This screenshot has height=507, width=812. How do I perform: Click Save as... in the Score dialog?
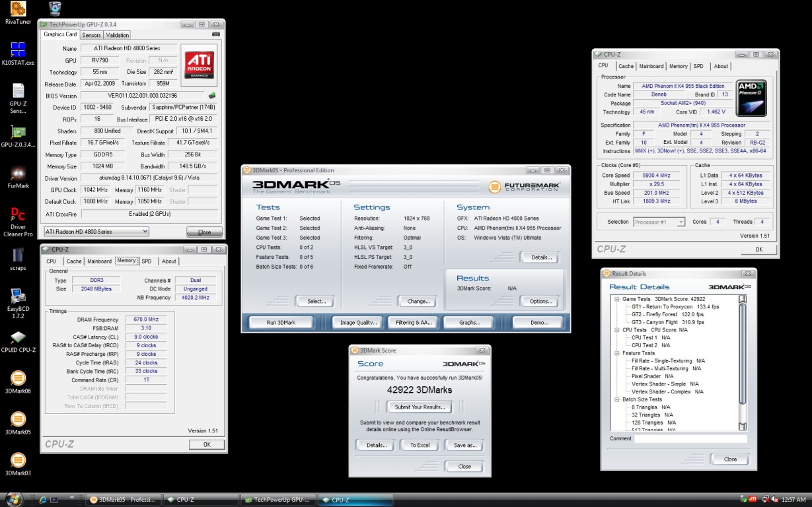[464, 445]
